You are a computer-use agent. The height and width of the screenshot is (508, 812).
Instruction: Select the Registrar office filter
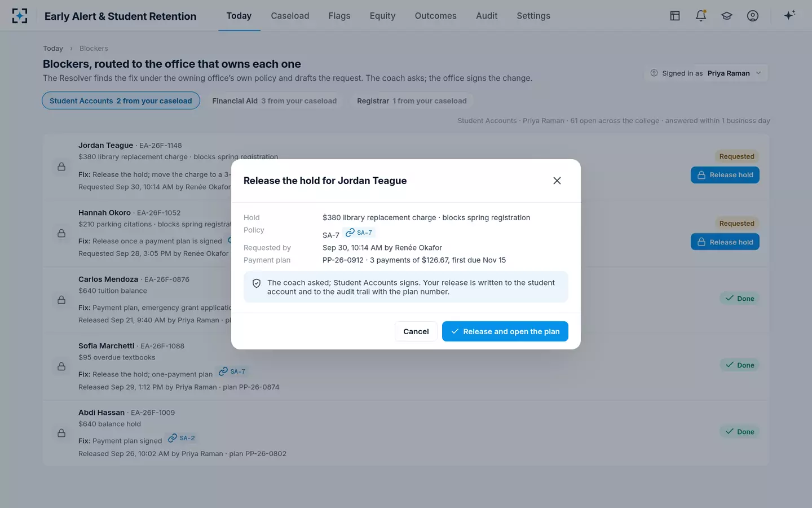pyautogui.click(x=412, y=101)
